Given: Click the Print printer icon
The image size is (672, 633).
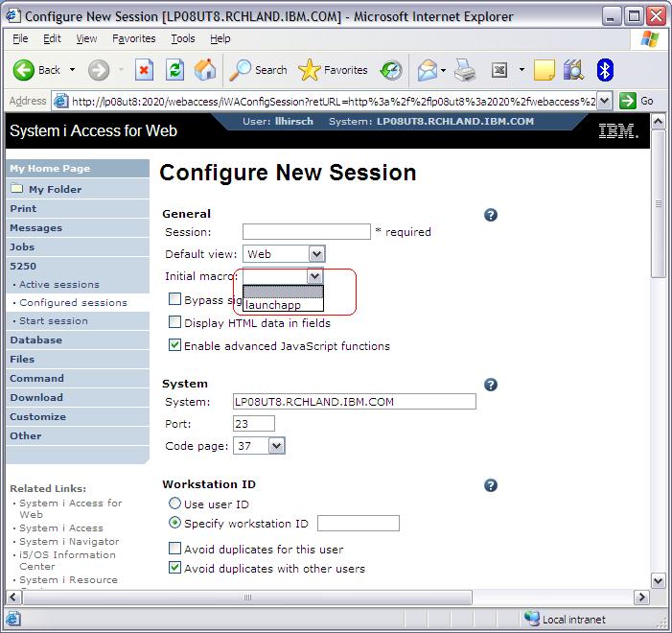Looking at the screenshot, I should click(465, 70).
